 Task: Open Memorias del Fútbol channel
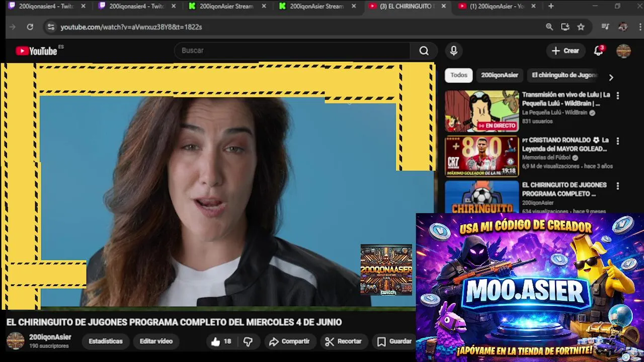click(546, 157)
